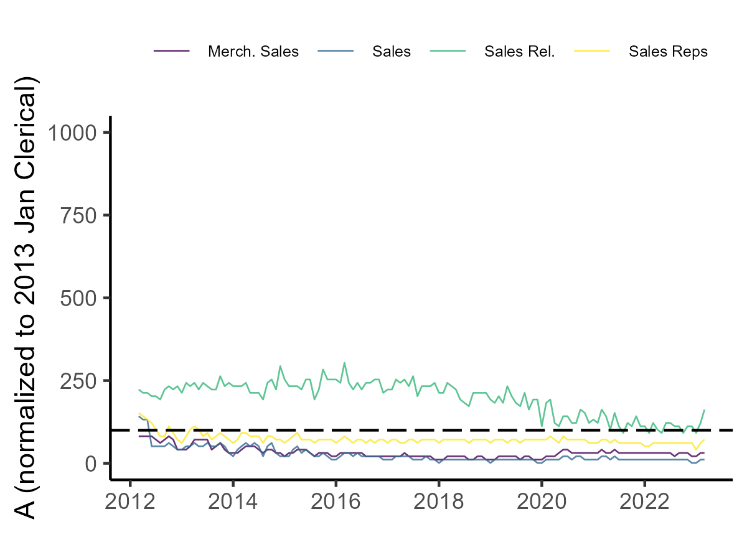Screen dimensions: 747x560
Task: Click the 2012 x-axis tick label
Action: [x=130, y=501]
